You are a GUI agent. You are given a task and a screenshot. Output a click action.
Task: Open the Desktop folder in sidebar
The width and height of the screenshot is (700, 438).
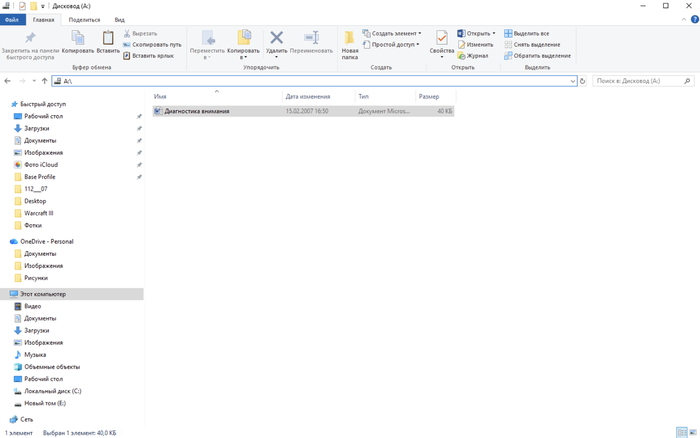(x=35, y=201)
